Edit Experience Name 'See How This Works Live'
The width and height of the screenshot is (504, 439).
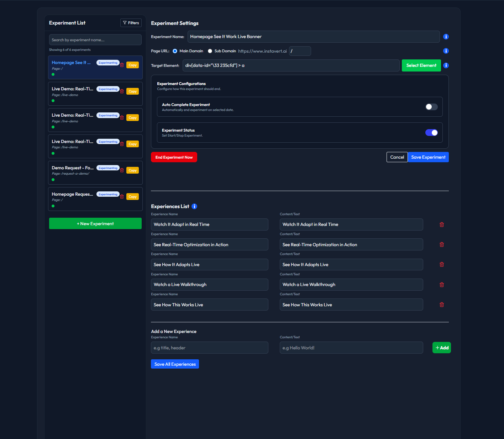point(210,305)
